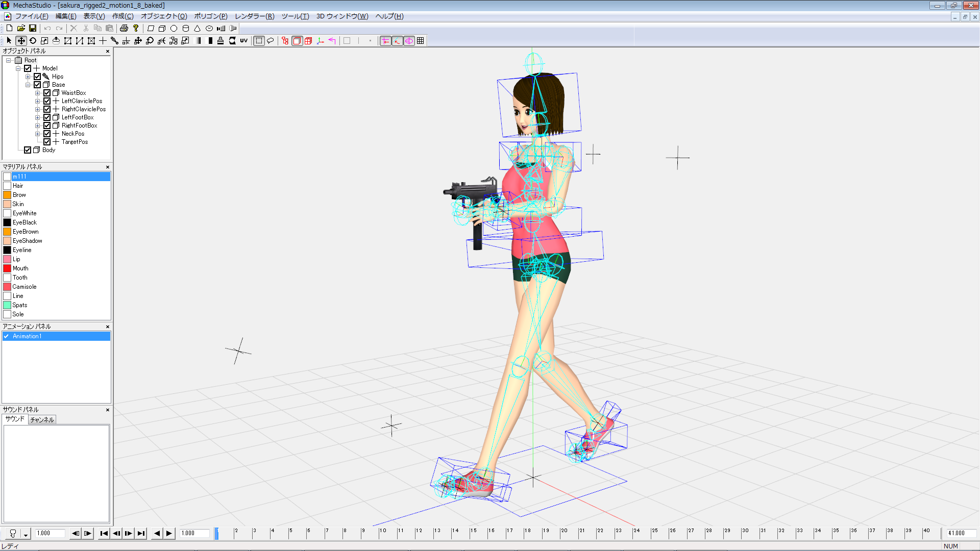Play animation forward

[169, 533]
